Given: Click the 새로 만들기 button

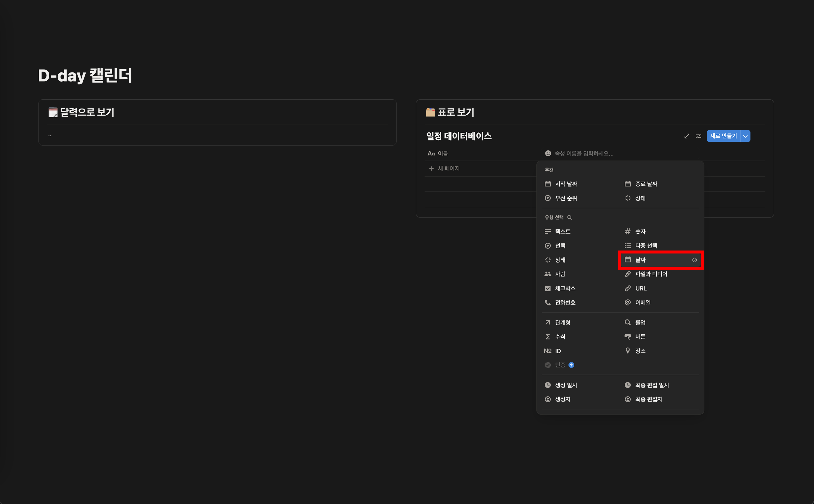Looking at the screenshot, I should [x=723, y=136].
